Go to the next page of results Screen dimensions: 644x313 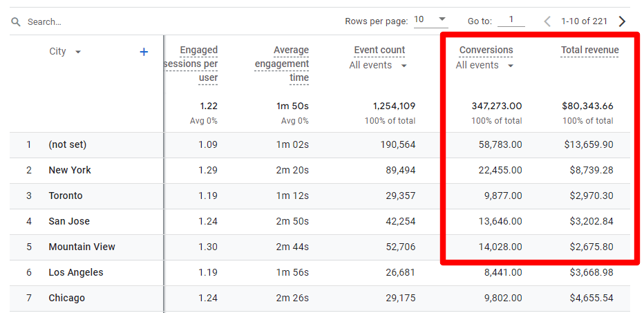point(623,21)
